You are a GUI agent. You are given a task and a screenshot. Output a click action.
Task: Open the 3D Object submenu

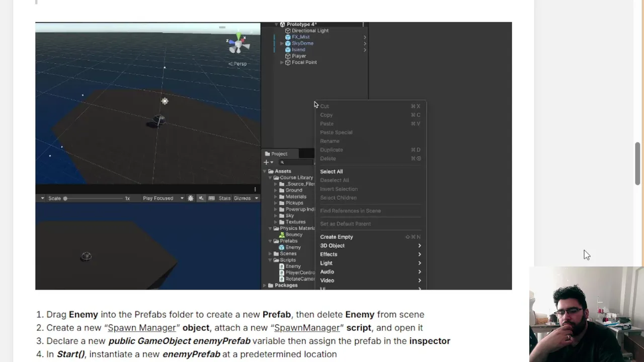tap(371, 246)
